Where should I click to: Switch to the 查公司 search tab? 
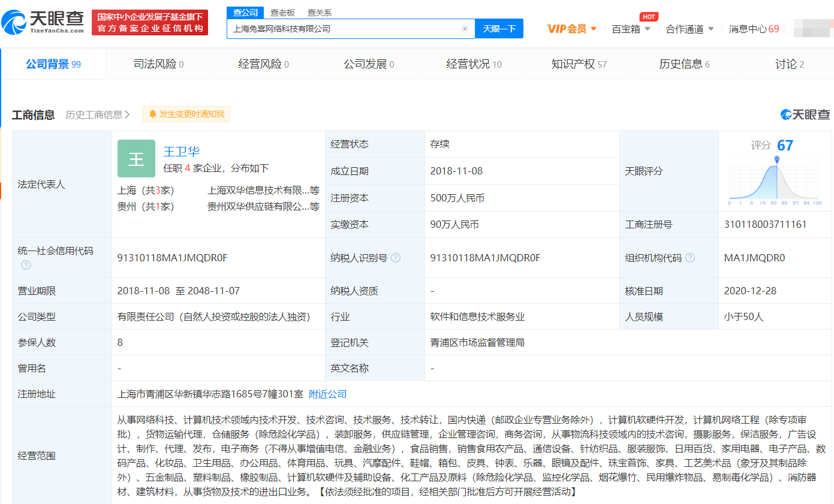[x=245, y=13]
